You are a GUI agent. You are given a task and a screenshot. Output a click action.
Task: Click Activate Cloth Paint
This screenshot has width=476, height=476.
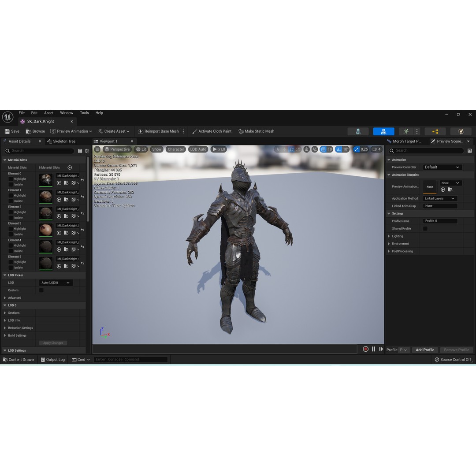(x=212, y=131)
